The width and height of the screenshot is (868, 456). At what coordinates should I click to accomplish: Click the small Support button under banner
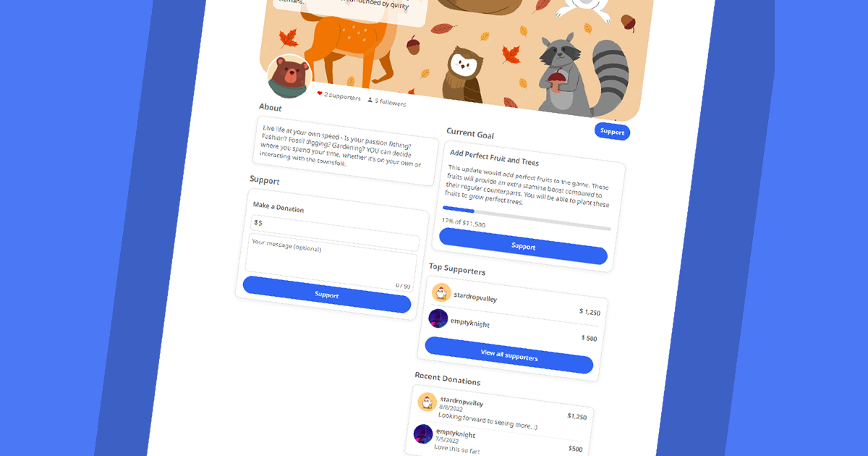pos(612,132)
